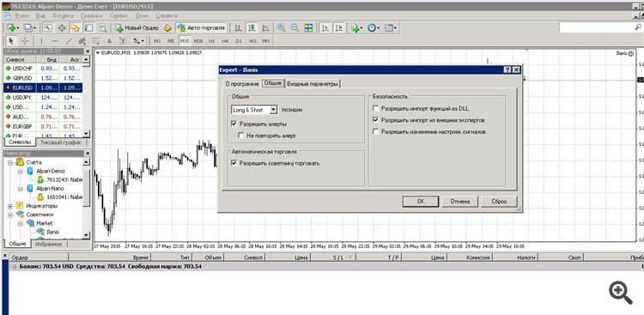The height and width of the screenshot is (315, 644).
Task: Click the dialog help question mark button
Action: tap(508, 70)
